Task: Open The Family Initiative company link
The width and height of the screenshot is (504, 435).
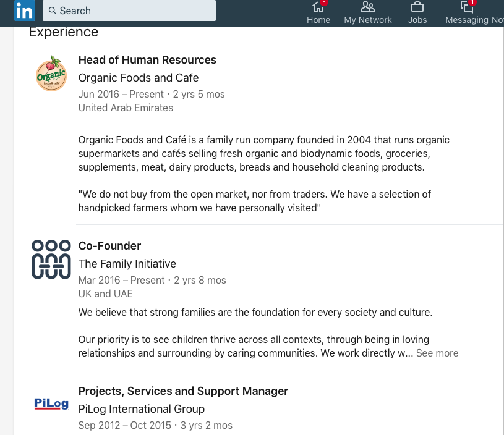Action: coord(127,264)
